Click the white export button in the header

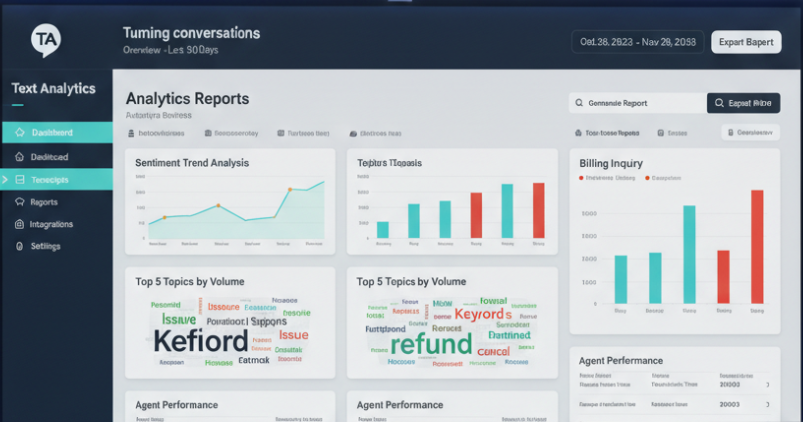point(746,42)
